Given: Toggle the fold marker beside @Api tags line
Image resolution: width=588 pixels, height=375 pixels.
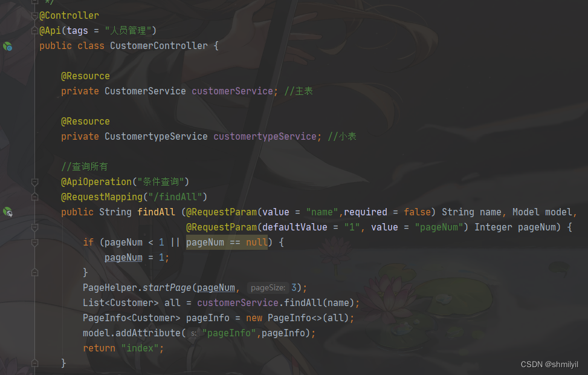Looking at the screenshot, I should (34, 31).
